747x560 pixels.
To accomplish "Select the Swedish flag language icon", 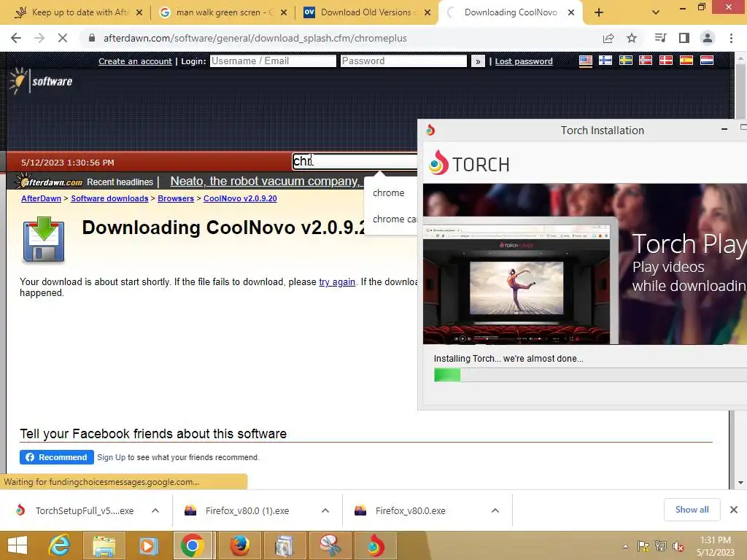I will click(625, 61).
